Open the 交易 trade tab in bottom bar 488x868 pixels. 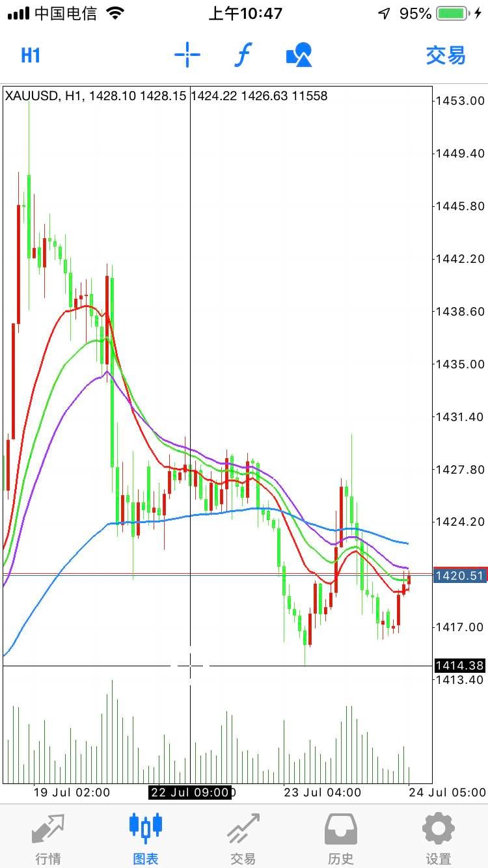click(x=243, y=839)
